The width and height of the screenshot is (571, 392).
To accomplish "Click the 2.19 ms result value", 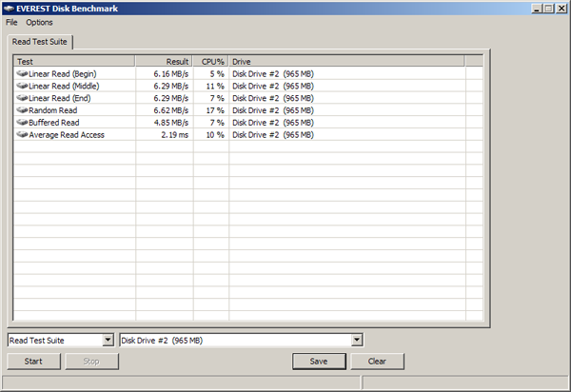I will pyautogui.click(x=175, y=135).
